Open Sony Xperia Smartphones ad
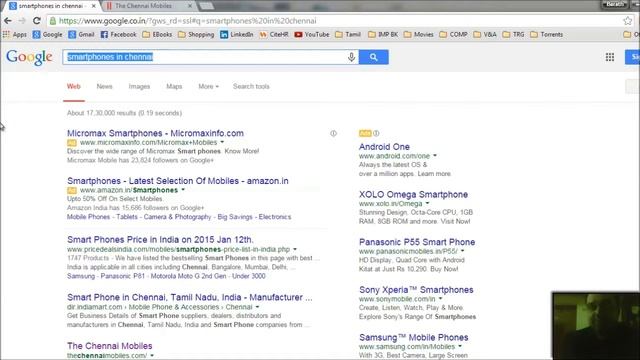The width and height of the screenshot is (640, 360). (x=416, y=290)
